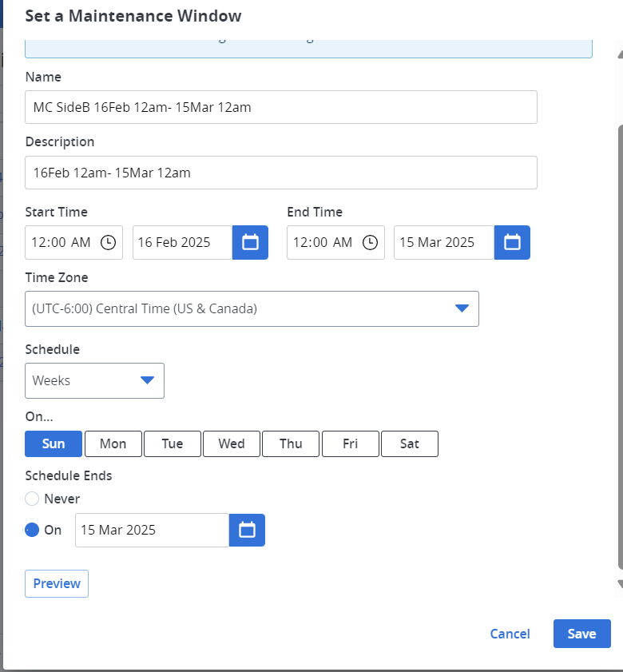Expand the Time Zone dropdown
This screenshot has height=672, width=623.
tap(461, 309)
